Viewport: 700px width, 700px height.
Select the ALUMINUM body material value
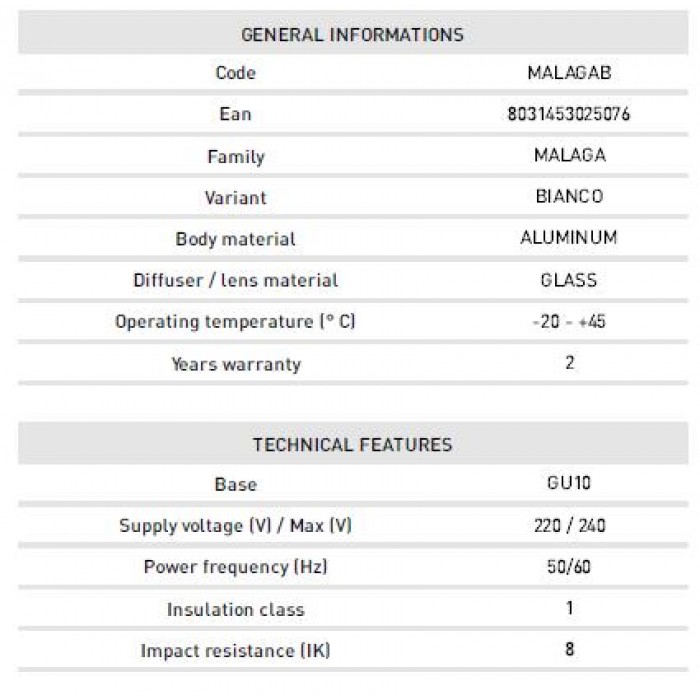pos(569,238)
